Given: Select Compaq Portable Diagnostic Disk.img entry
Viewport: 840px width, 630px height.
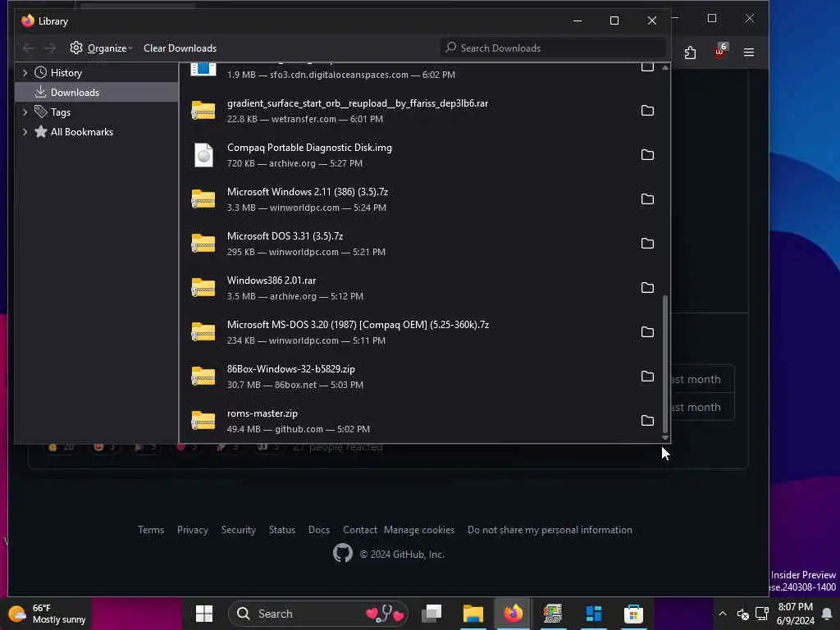Looking at the screenshot, I should pos(421,155).
